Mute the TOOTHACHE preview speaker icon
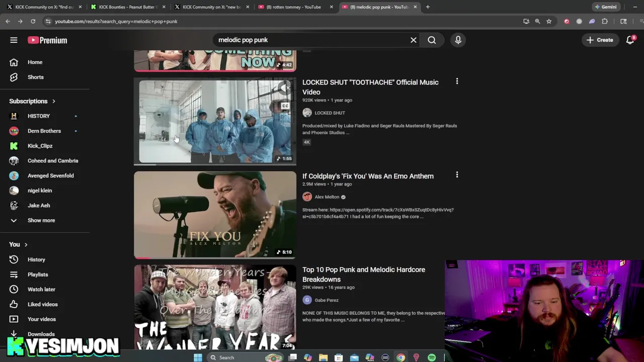 285,88
